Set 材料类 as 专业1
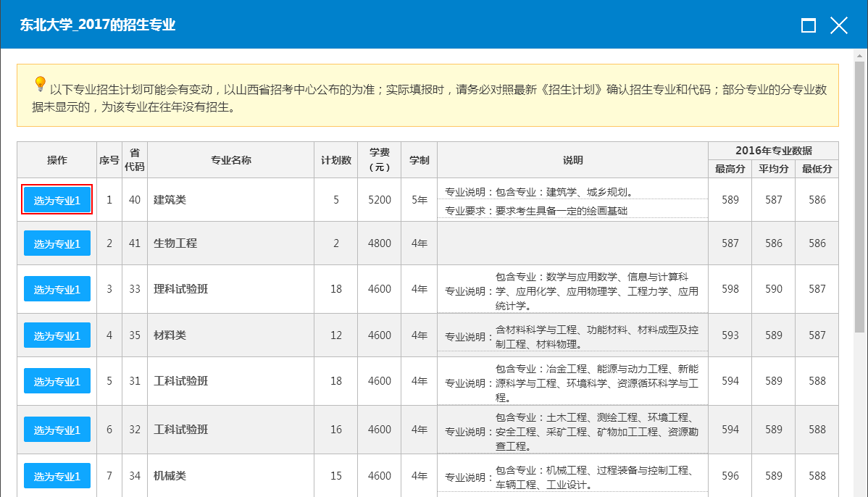Screen dimensions: 868x497 pyautogui.click(x=57, y=335)
